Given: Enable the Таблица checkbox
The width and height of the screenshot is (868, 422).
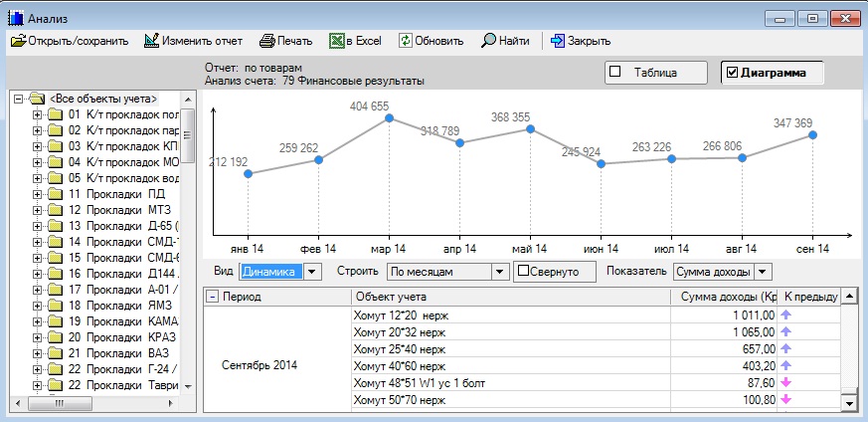Looking at the screenshot, I should (614, 72).
